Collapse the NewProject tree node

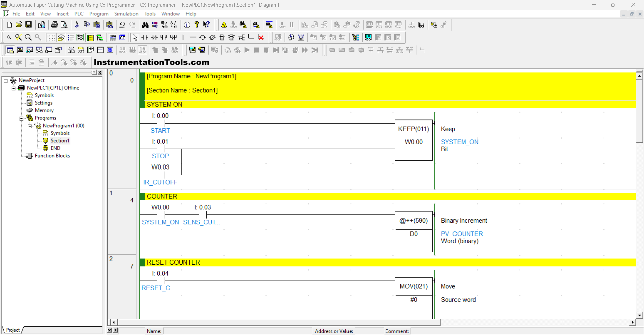6,81
